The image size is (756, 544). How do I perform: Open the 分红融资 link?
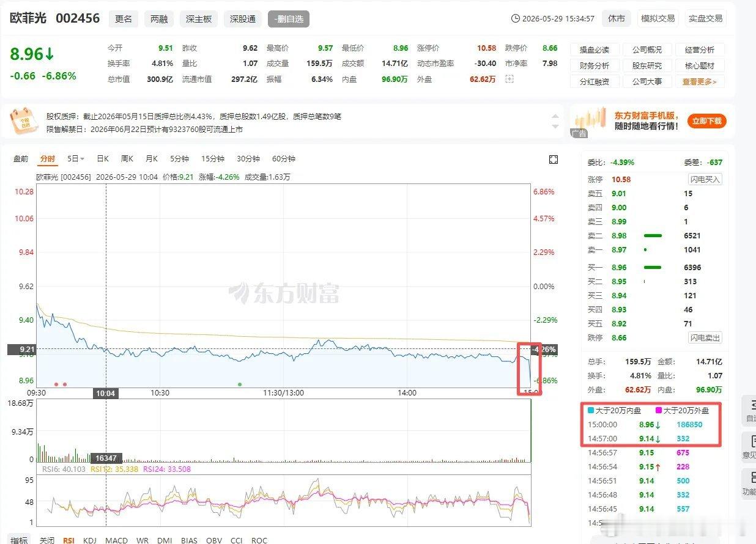[595, 81]
